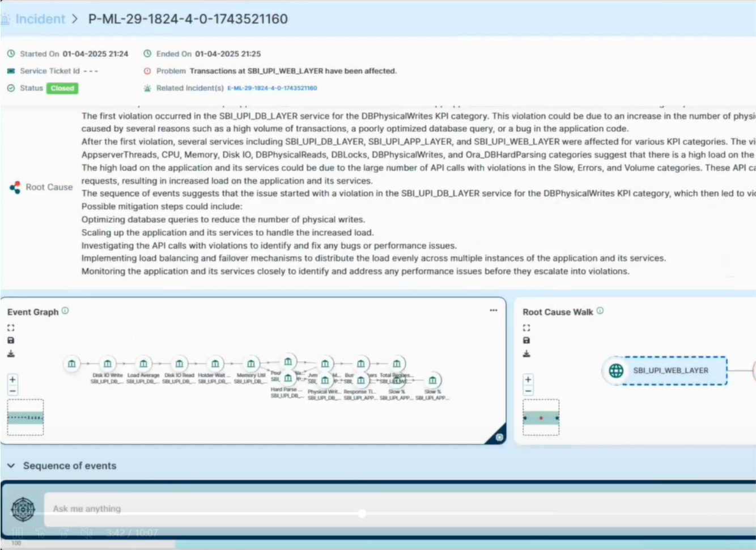
Task: Download the Root Cause Walk diagram
Action: pos(526,354)
